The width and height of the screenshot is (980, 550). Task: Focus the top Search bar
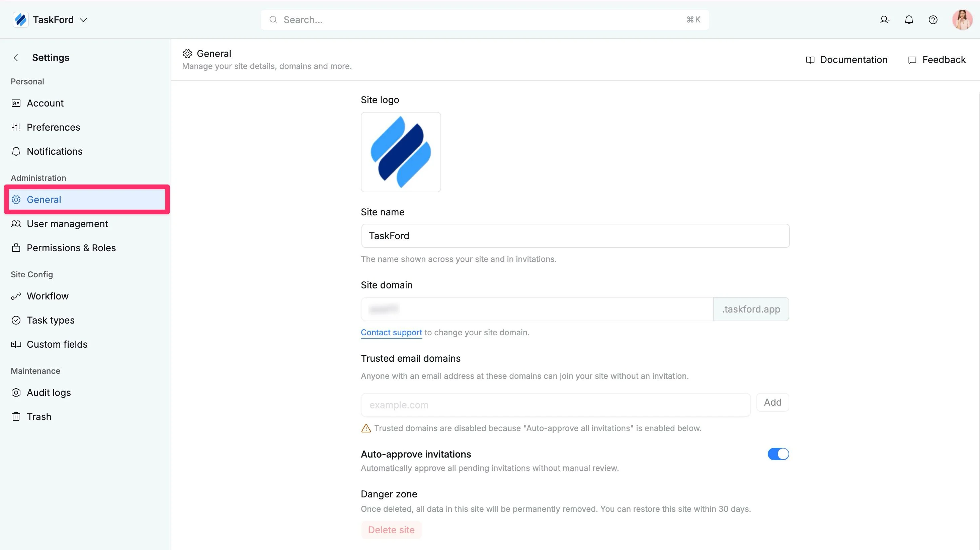(484, 20)
